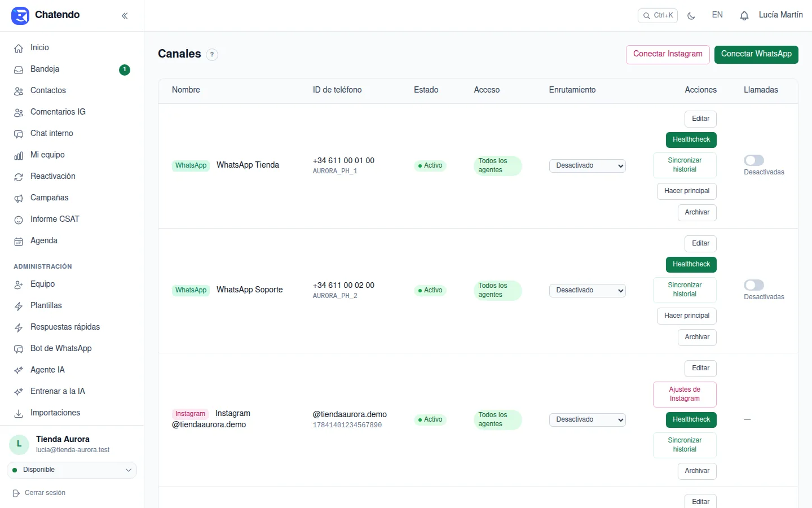Run Healthcheck for WhatsApp Tienda
Image resolution: width=812 pixels, height=508 pixels.
tap(691, 140)
